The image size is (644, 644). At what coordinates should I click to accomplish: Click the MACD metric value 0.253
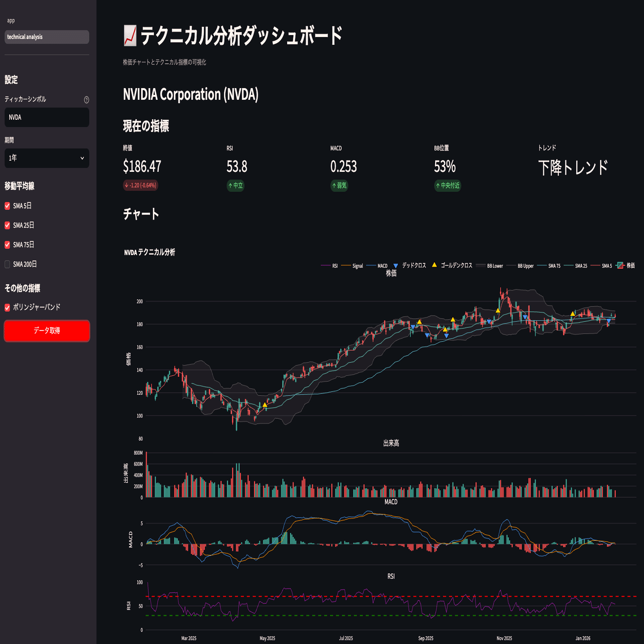pyautogui.click(x=344, y=166)
